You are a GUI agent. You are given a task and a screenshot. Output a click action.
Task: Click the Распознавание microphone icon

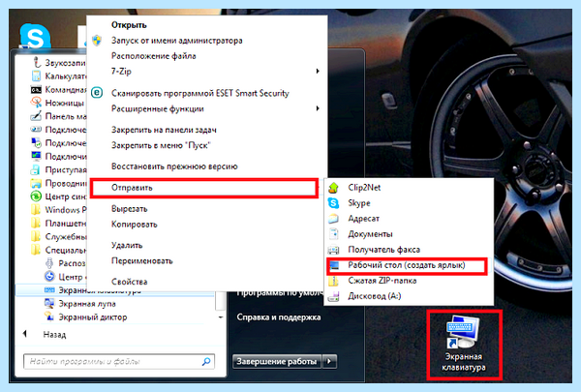coord(49,263)
